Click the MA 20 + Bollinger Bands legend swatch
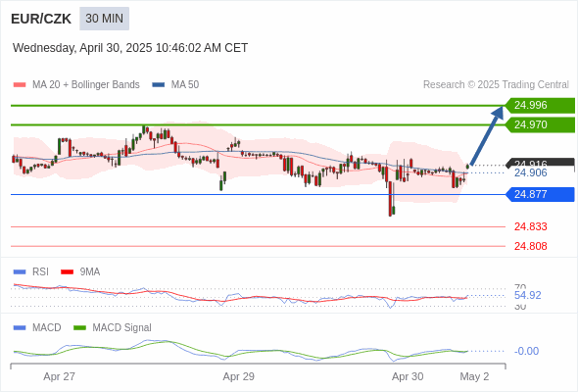 [x=20, y=85]
